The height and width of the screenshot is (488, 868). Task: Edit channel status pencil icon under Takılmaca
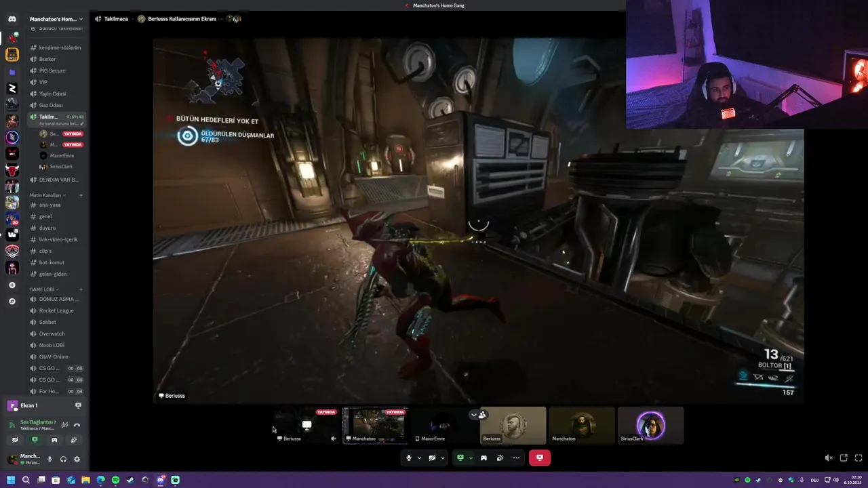click(x=82, y=124)
